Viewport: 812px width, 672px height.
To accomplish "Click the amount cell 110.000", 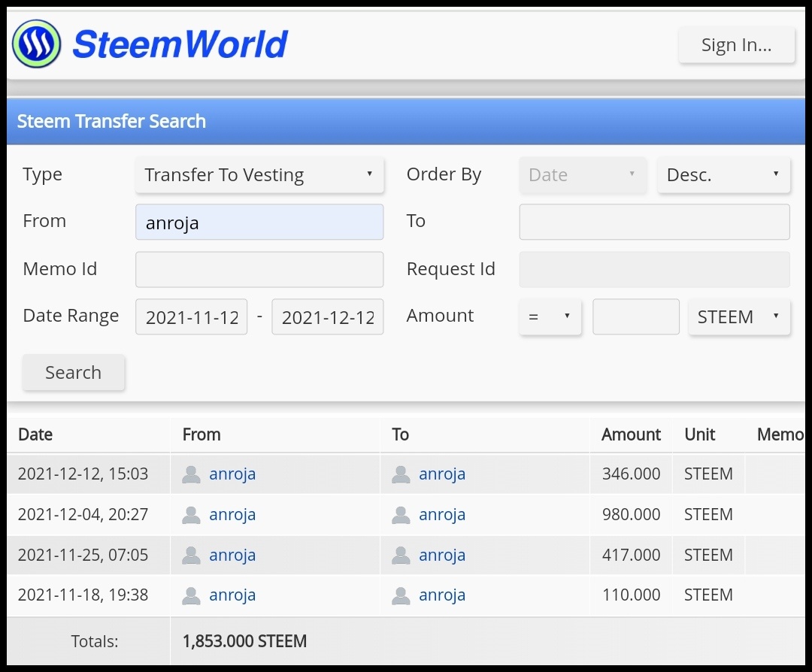I will pos(631,595).
